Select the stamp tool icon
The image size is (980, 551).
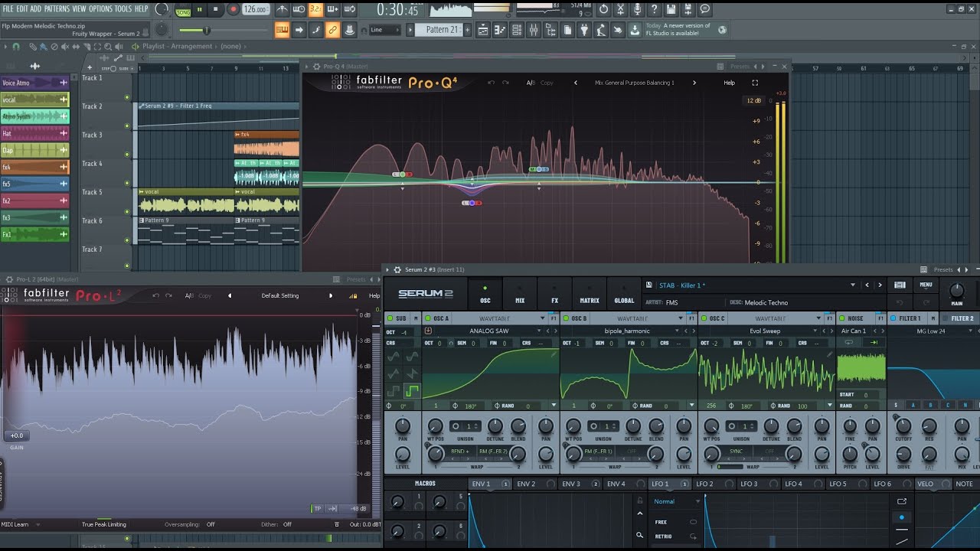point(349,30)
